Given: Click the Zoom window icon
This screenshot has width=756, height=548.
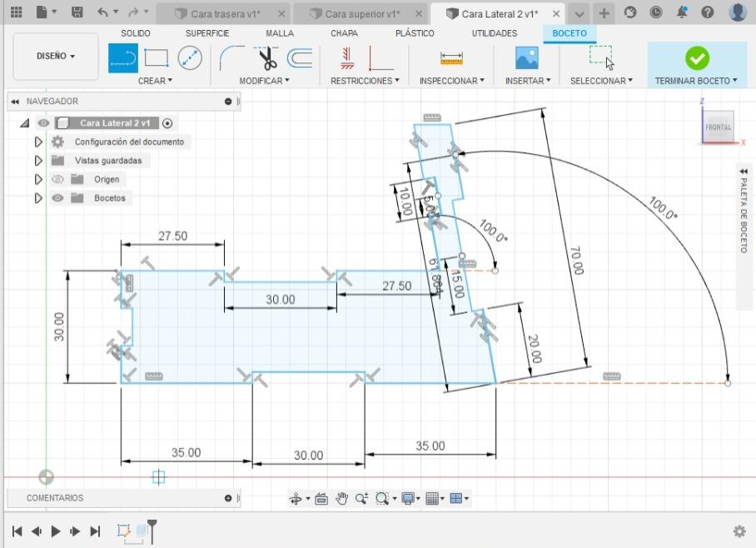Looking at the screenshot, I should pos(361,498).
